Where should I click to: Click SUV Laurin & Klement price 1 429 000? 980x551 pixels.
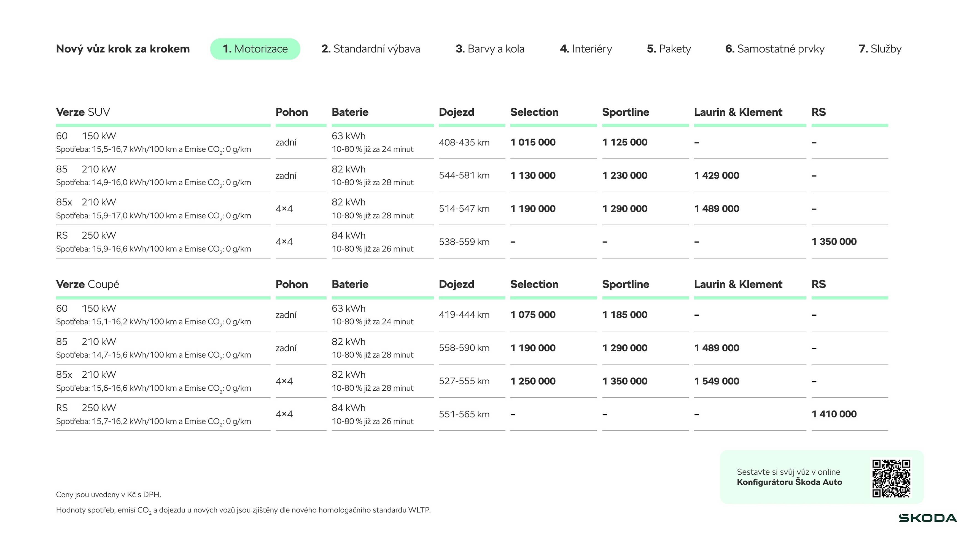716,175
